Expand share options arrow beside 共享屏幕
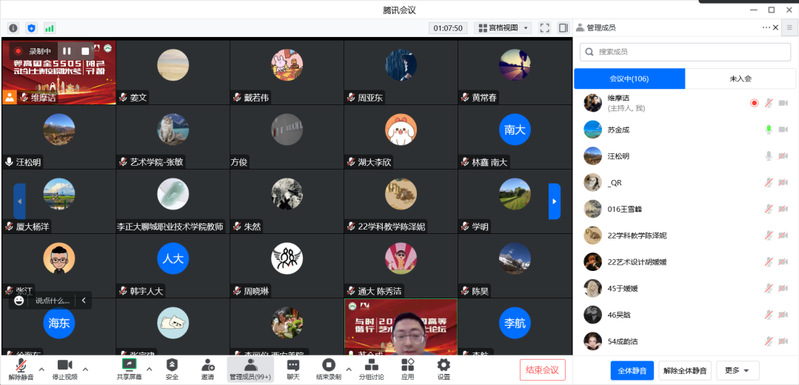The image size is (799, 385). 149,369
